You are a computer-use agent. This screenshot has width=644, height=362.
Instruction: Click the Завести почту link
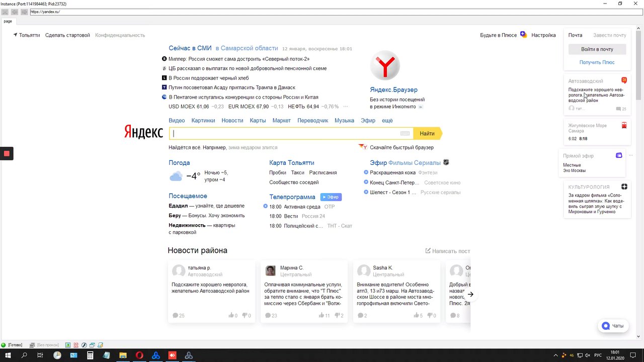(x=610, y=35)
